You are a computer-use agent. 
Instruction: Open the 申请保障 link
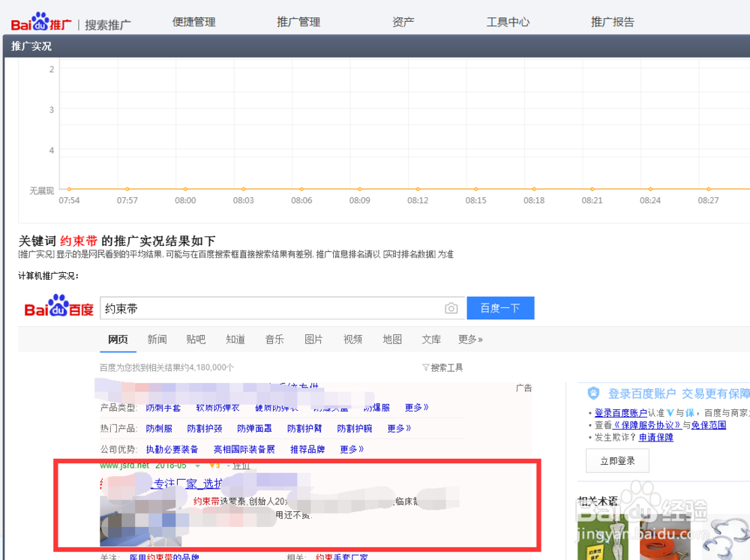[655, 438]
